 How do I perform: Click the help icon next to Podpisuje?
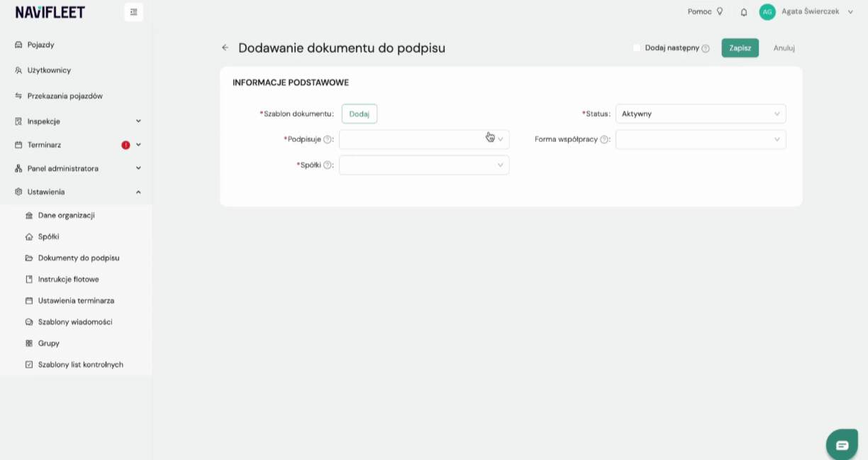[x=328, y=140]
